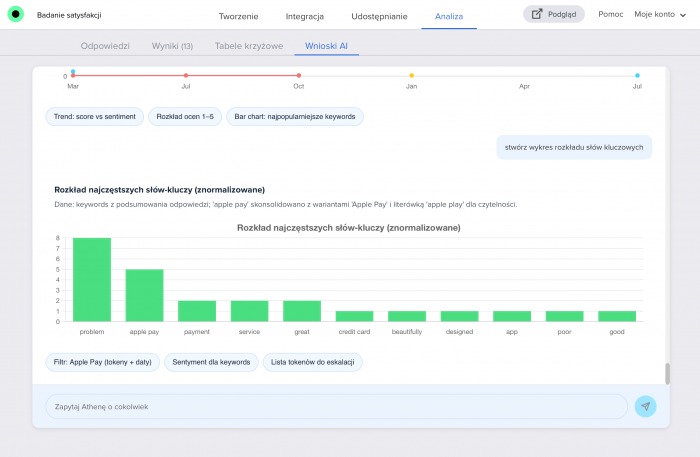Switch to the Tworzenie tab
The height and width of the screenshot is (457, 700).
point(238,16)
